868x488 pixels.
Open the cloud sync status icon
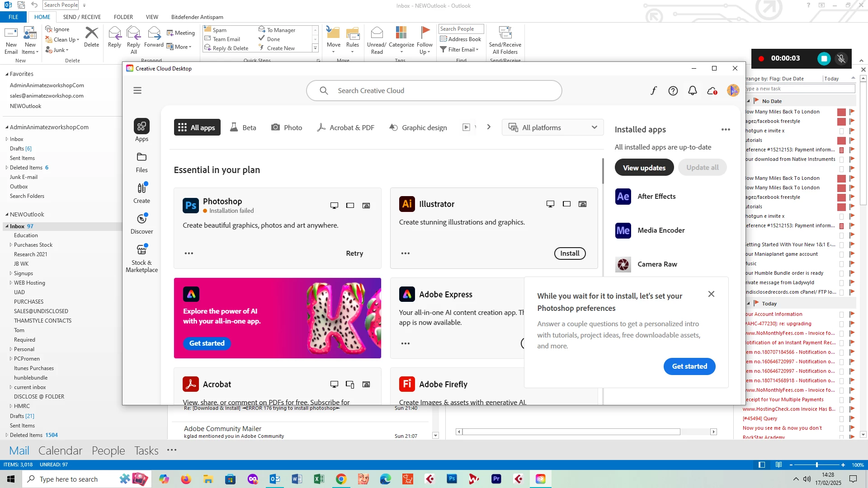point(712,91)
